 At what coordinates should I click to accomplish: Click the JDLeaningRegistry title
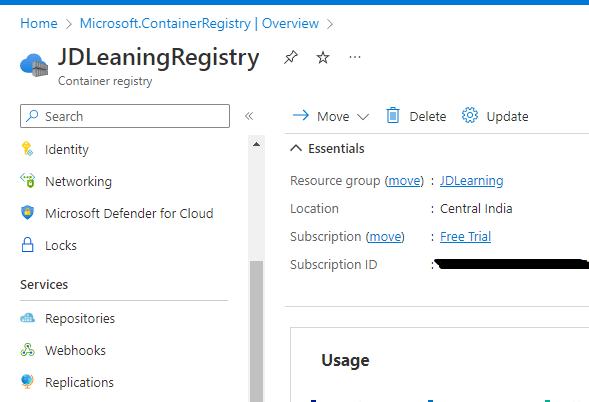point(159,57)
